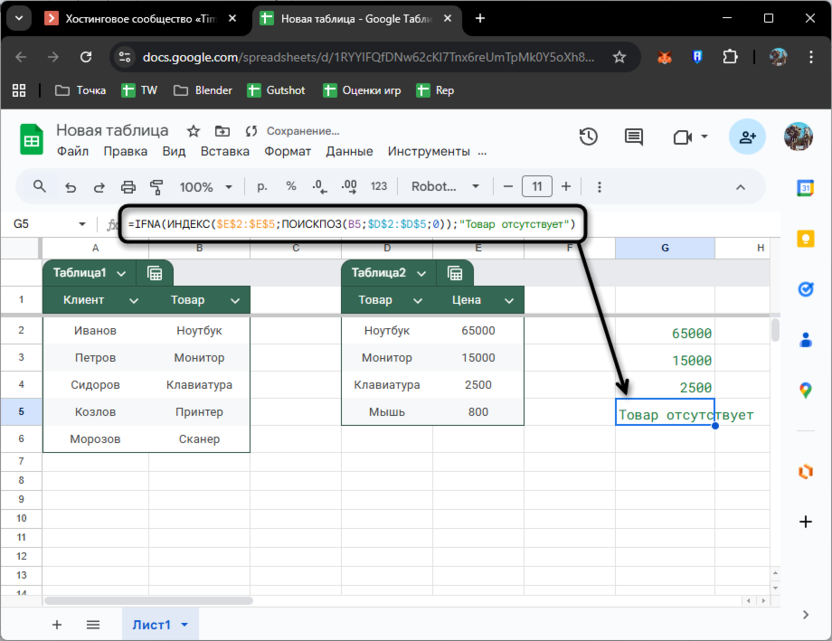Open Google Keep in side panel
832x641 pixels.
pos(806,238)
